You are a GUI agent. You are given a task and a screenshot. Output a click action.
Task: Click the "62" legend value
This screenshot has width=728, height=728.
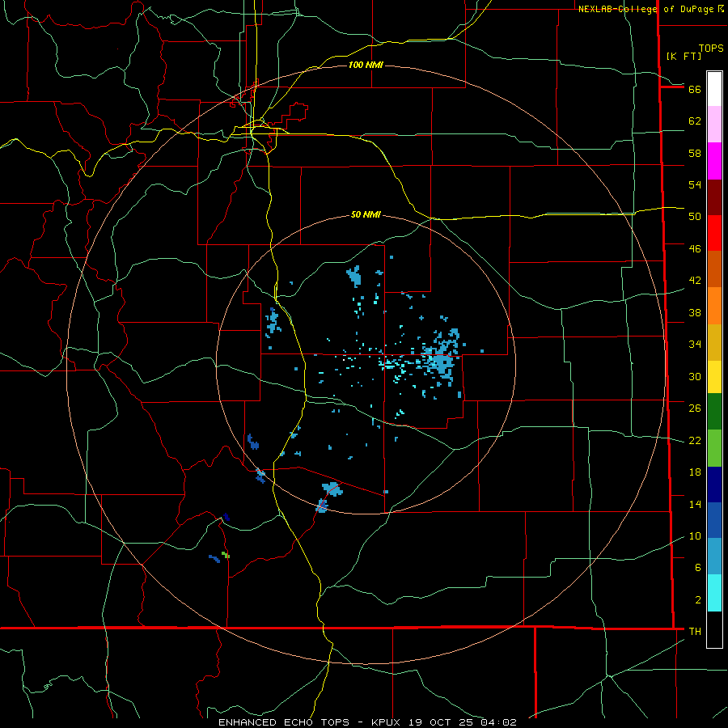coord(695,121)
